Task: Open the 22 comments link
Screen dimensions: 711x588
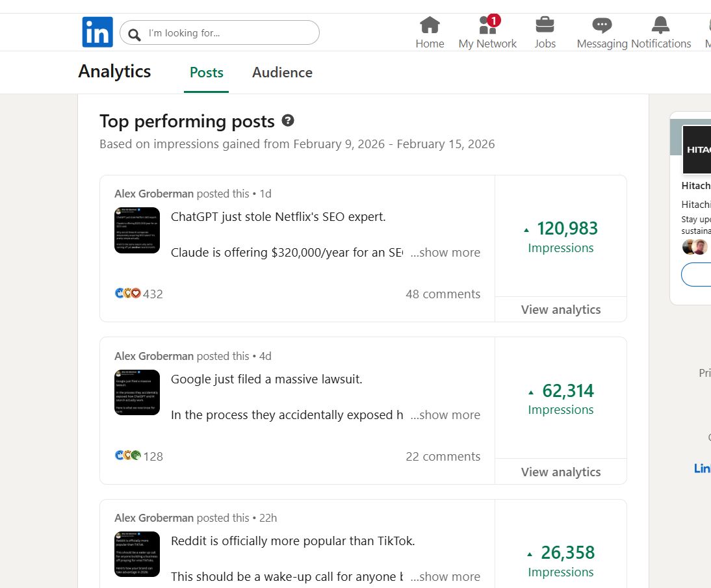Action: point(443,456)
